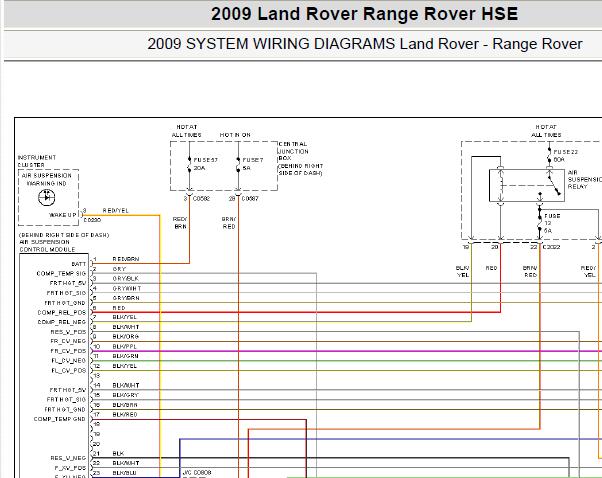Click the air suspension warning lamp symbol
Image resolution: width=602 pixels, height=478 pixels.
click(46, 197)
